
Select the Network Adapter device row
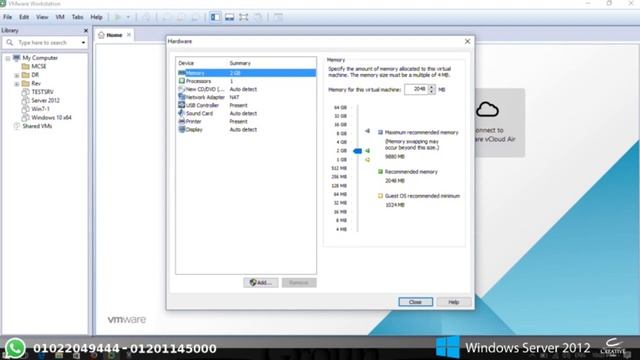pyautogui.click(x=247, y=97)
